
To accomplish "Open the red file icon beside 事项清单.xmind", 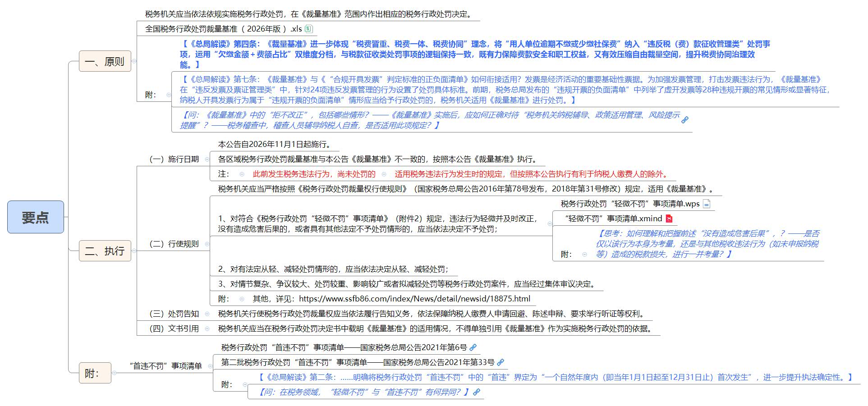I will pos(669,219).
